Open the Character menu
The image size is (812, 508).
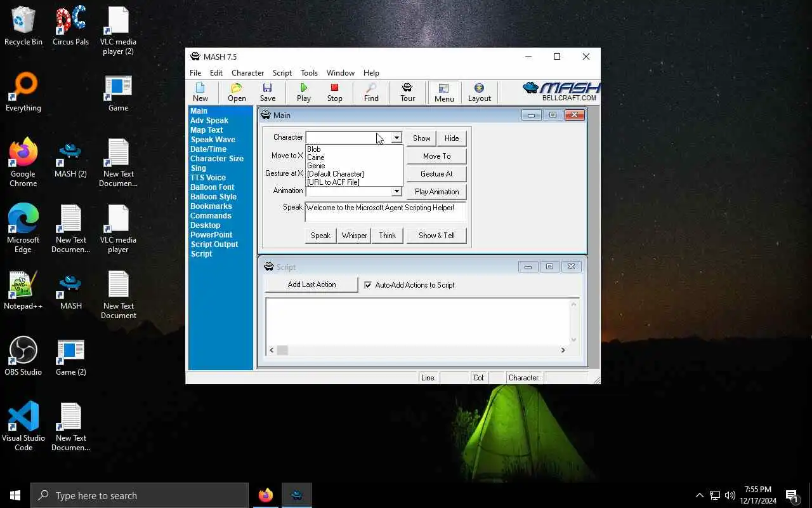tap(247, 73)
